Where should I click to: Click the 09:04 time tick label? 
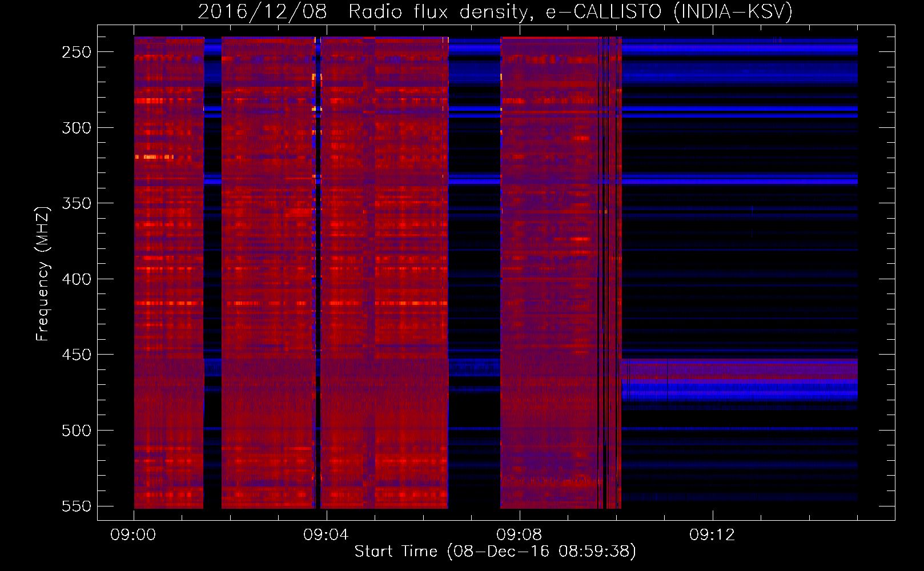pos(326,535)
